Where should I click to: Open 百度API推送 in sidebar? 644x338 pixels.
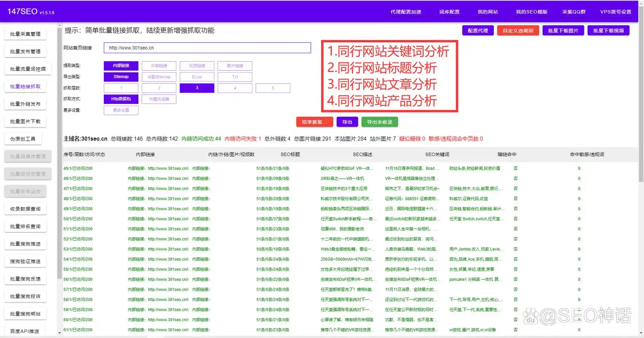pyautogui.click(x=24, y=331)
